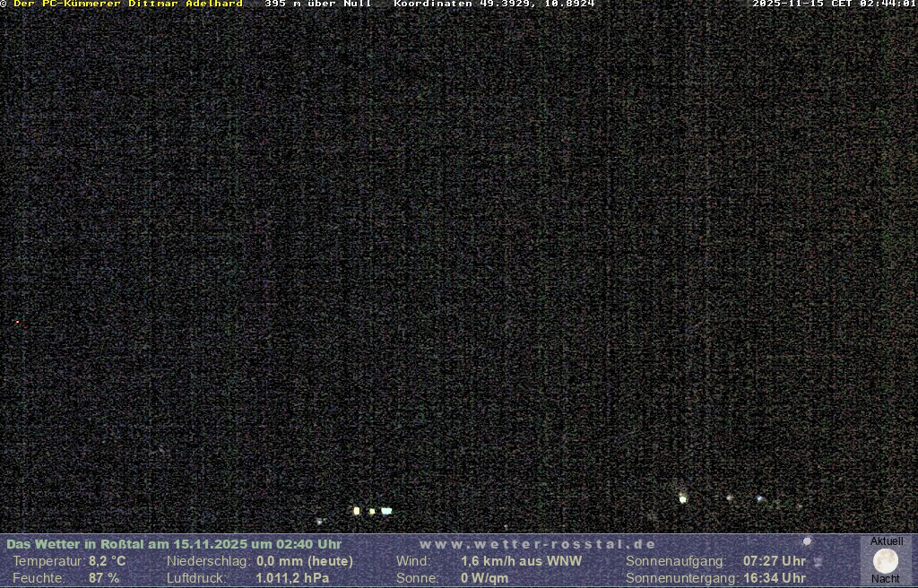Image resolution: width=918 pixels, height=588 pixels.
Task: Click the small red dot at left edge
Action: click(x=16, y=322)
